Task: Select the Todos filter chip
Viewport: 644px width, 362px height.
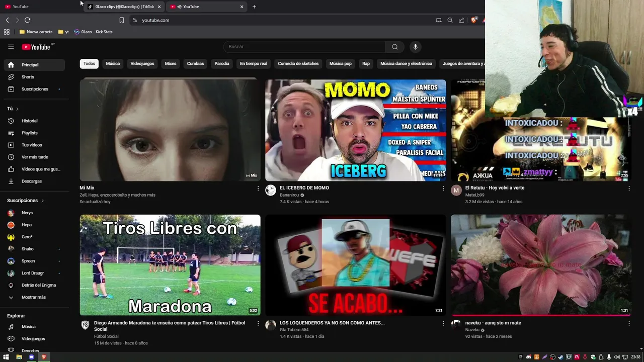Action: [x=89, y=64]
